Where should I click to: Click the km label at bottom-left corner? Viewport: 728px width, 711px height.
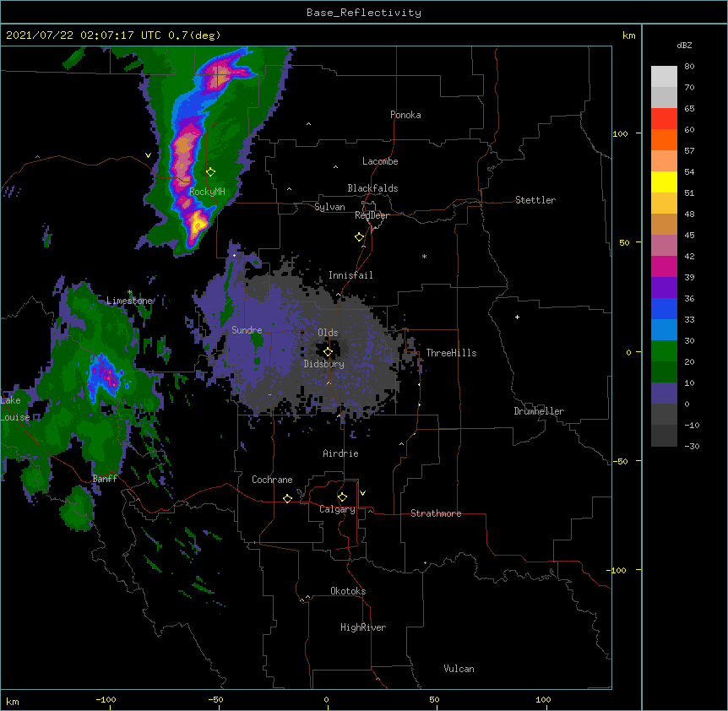coord(13,702)
